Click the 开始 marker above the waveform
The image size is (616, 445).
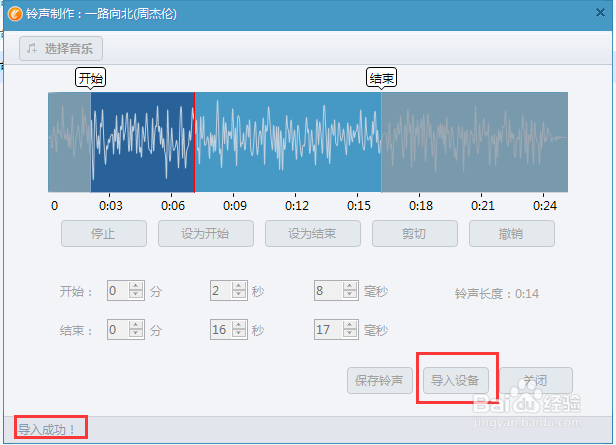[x=90, y=78]
